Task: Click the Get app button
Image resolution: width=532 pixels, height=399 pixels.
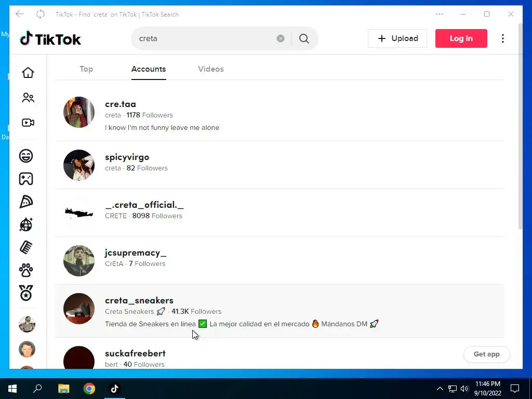Action: point(486,354)
